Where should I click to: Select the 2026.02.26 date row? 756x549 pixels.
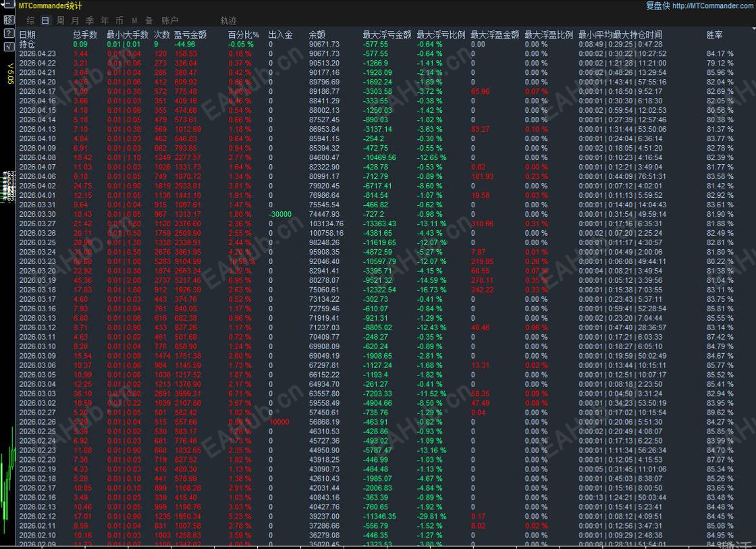(38, 422)
